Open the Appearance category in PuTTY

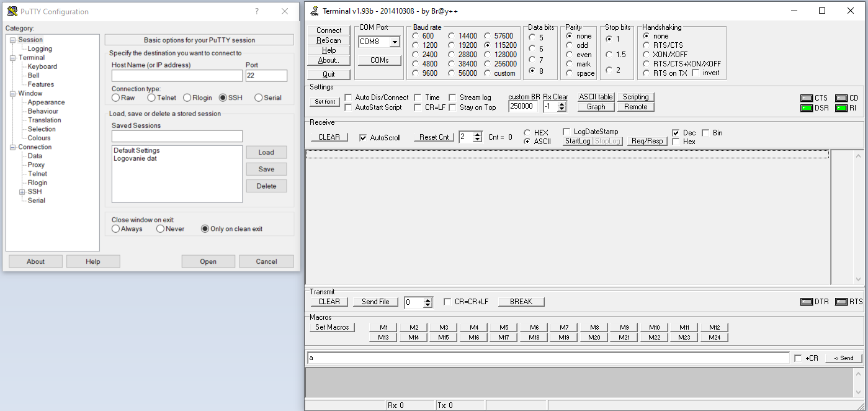point(46,102)
